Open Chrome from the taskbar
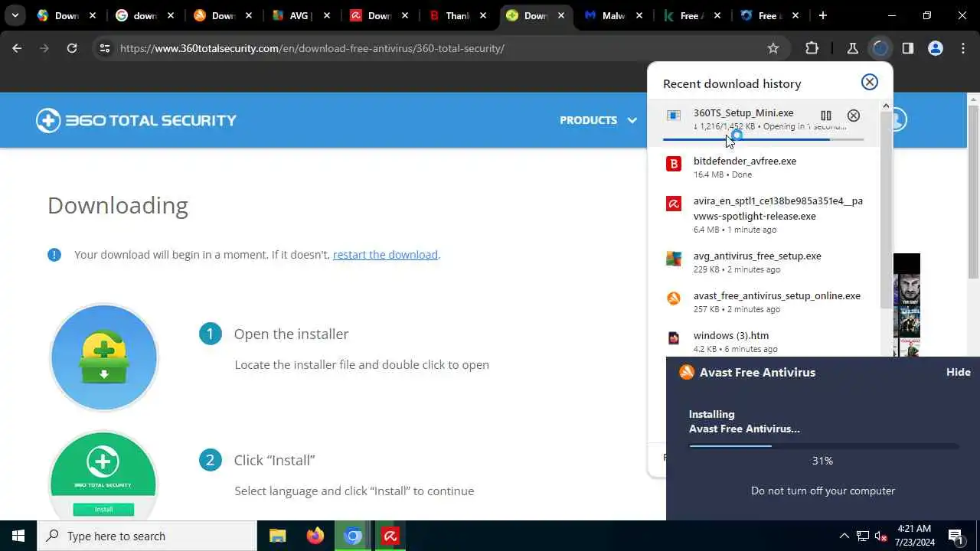 coord(353,536)
